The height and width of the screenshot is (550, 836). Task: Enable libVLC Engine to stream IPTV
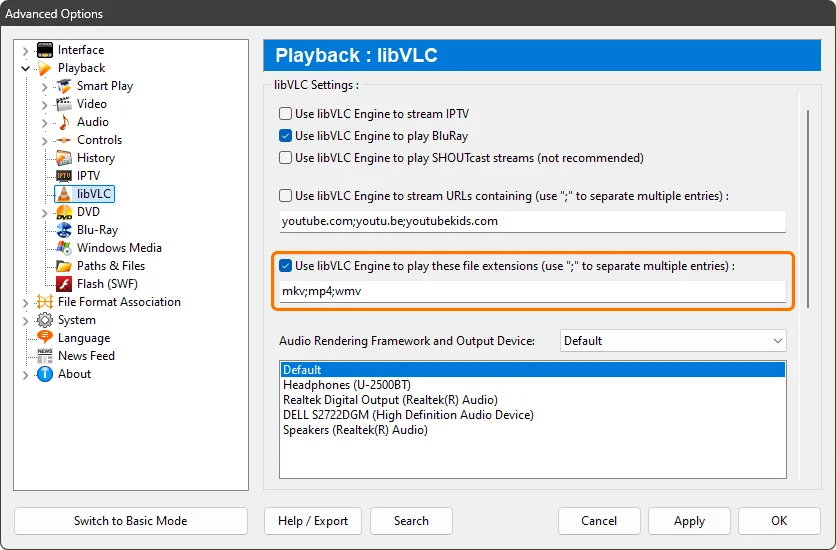pyautogui.click(x=286, y=114)
